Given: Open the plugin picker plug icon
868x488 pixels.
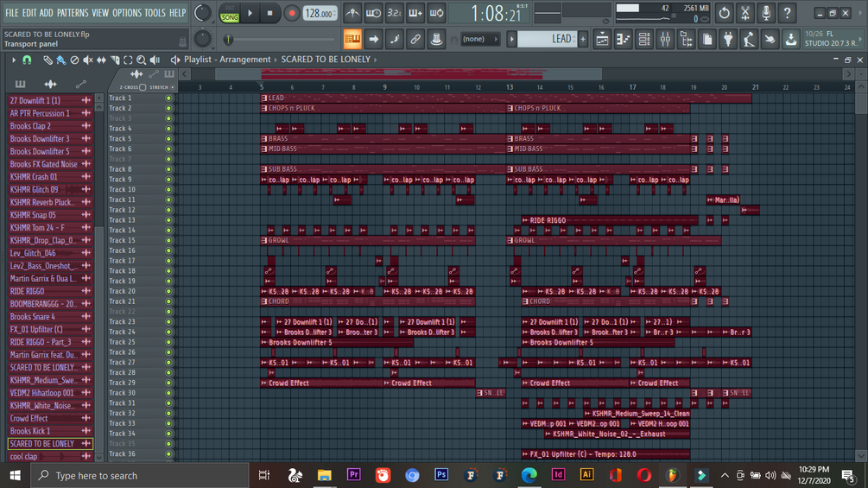Looking at the screenshot, I should pos(728,39).
